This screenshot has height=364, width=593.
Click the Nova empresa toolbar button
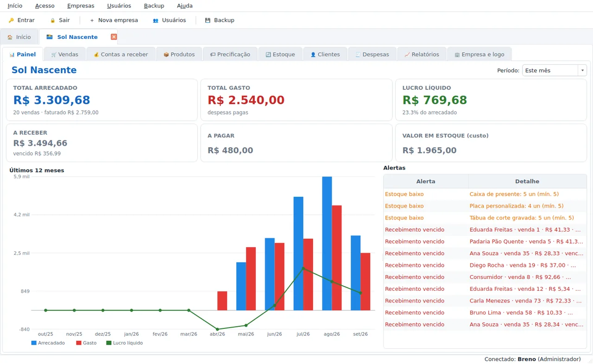114,20
